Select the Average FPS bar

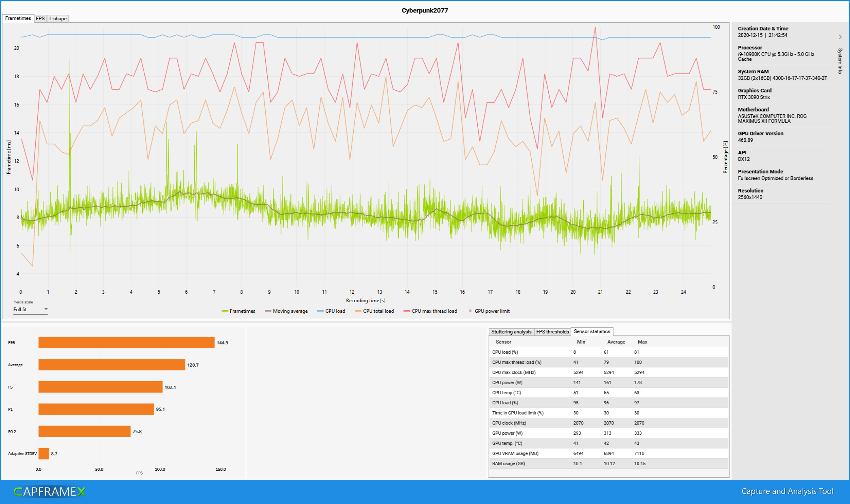(x=112, y=365)
